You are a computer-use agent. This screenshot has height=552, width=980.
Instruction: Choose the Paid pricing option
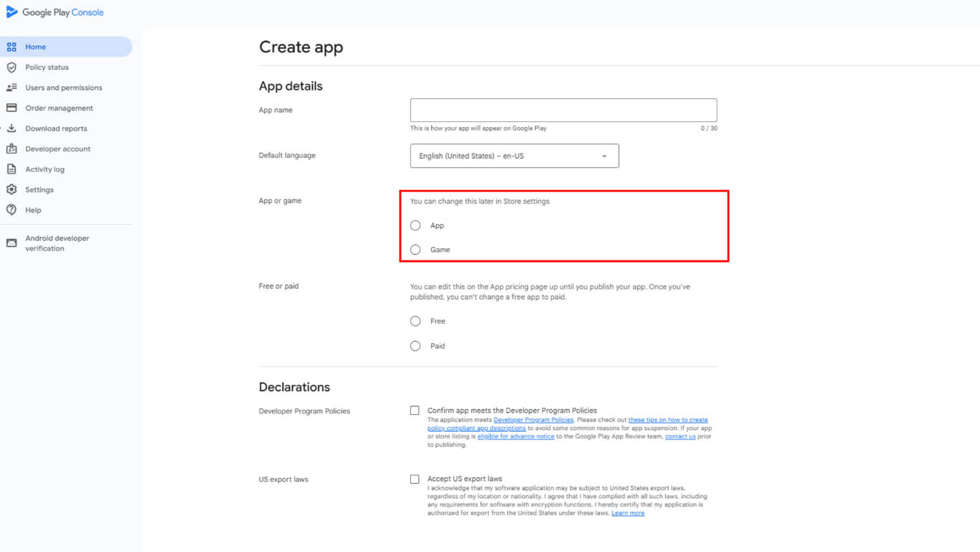pyautogui.click(x=415, y=346)
